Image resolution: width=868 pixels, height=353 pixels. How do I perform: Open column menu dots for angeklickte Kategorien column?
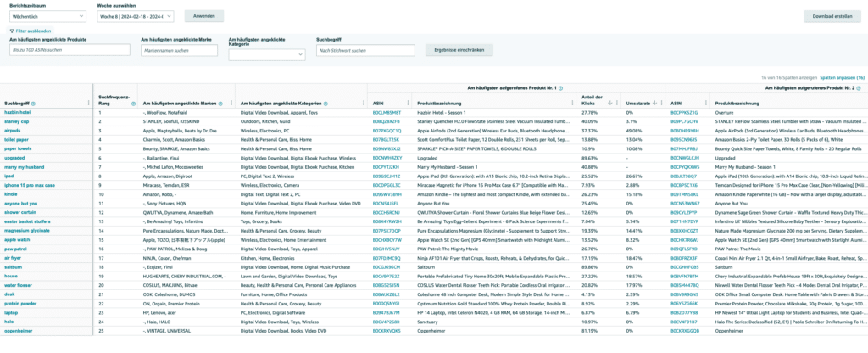(363, 103)
